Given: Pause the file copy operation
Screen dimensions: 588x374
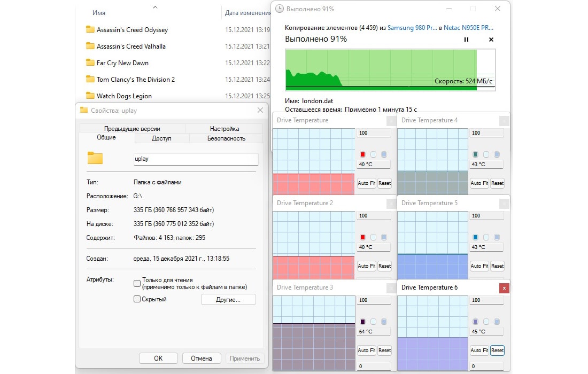Looking at the screenshot, I should coord(466,40).
